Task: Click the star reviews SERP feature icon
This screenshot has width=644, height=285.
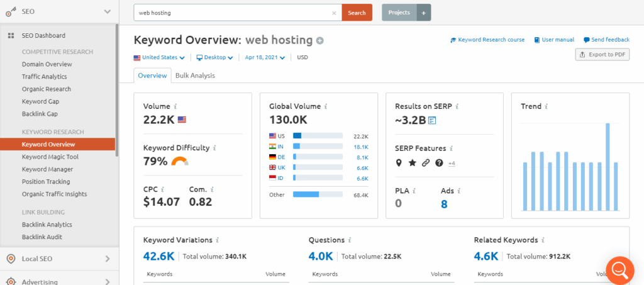Action: [x=412, y=163]
